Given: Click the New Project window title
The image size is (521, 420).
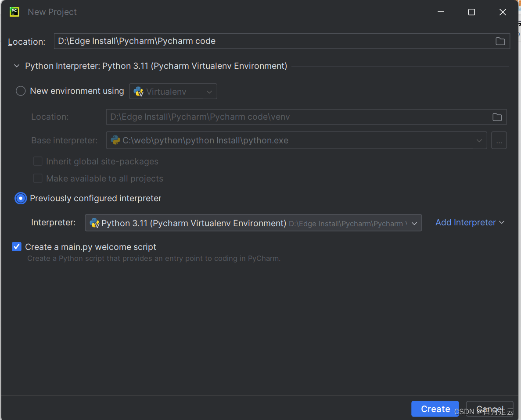Looking at the screenshot, I should pos(52,12).
